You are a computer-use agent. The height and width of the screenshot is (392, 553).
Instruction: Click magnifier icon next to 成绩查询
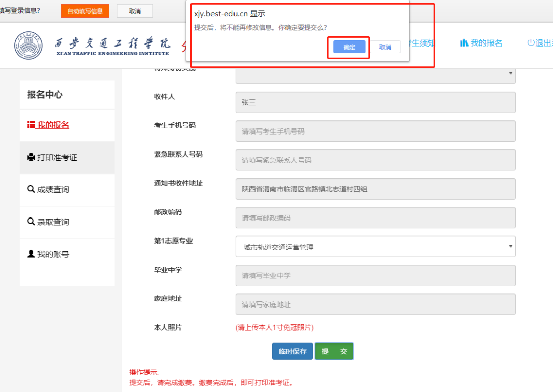pyautogui.click(x=31, y=190)
